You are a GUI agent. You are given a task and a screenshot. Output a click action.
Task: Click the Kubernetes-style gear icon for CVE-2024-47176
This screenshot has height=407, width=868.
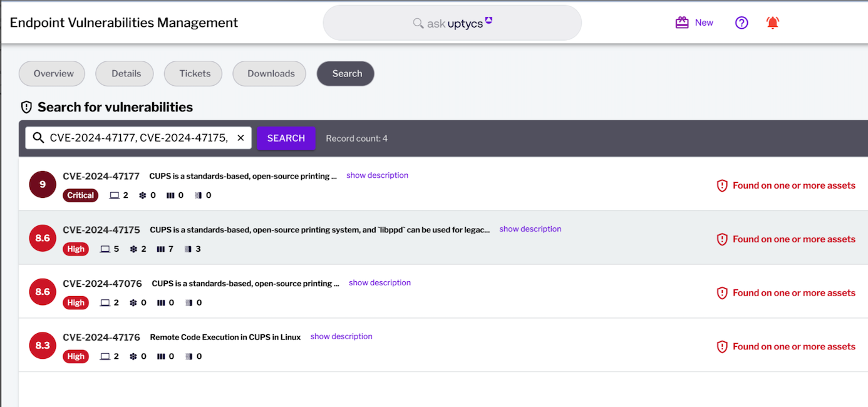(x=133, y=357)
